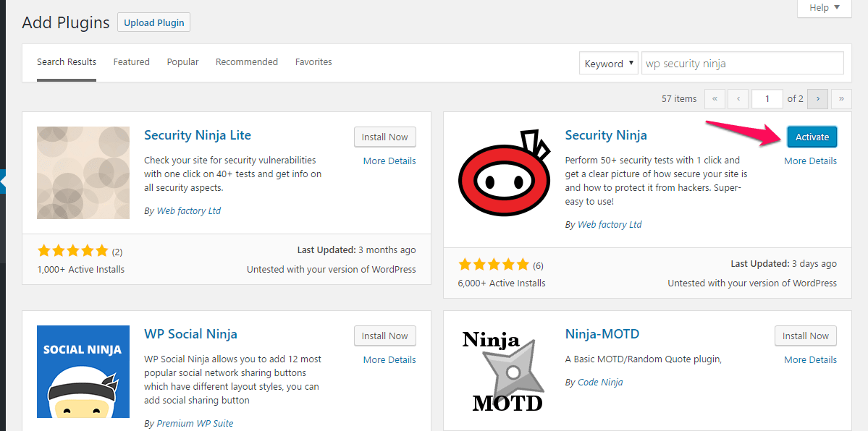Expand the Help panel
The image size is (868, 431).
pos(825,8)
